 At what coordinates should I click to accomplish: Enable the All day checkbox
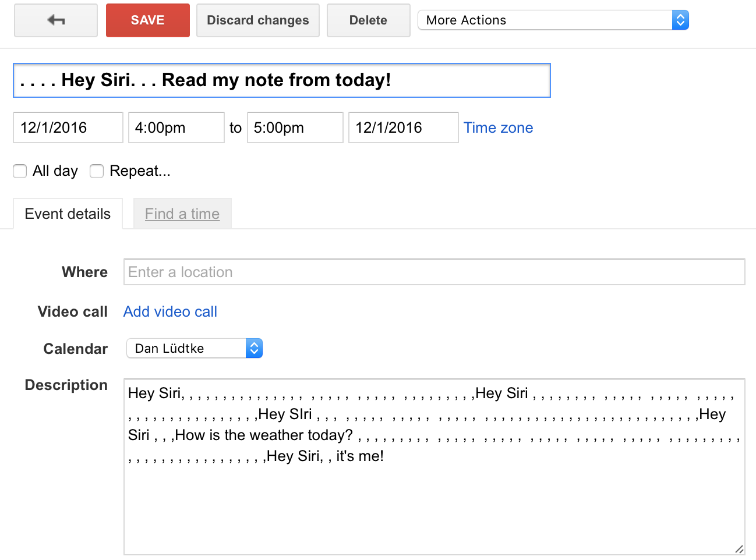[20, 171]
